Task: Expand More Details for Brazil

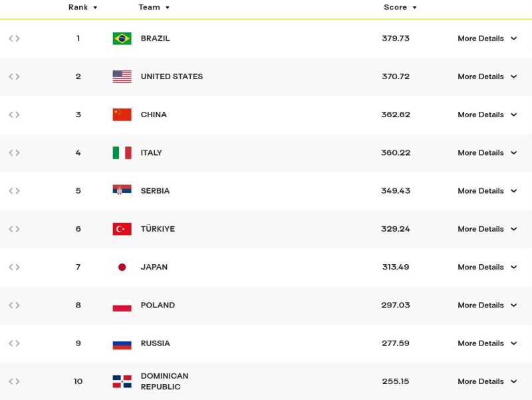Action: tap(487, 39)
